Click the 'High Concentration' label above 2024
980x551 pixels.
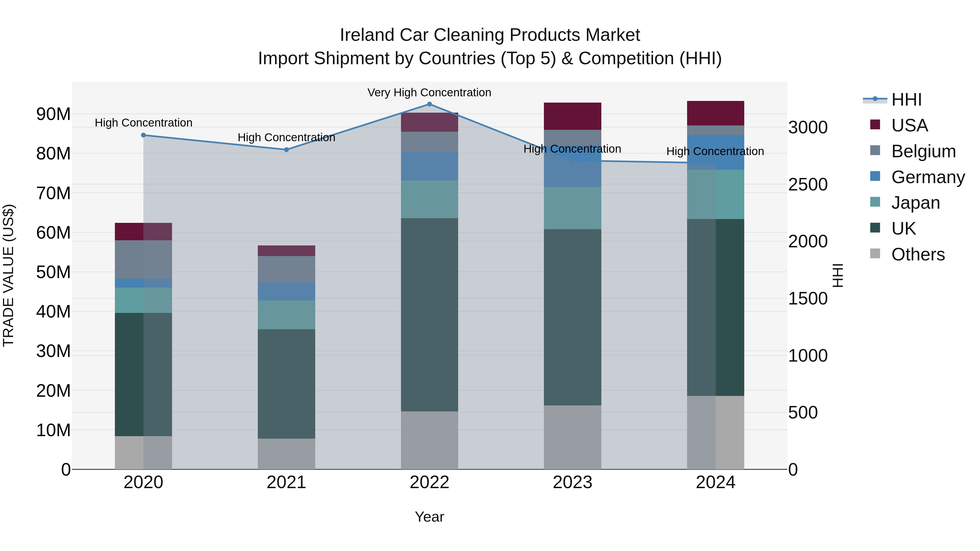[x=715, y=151]
